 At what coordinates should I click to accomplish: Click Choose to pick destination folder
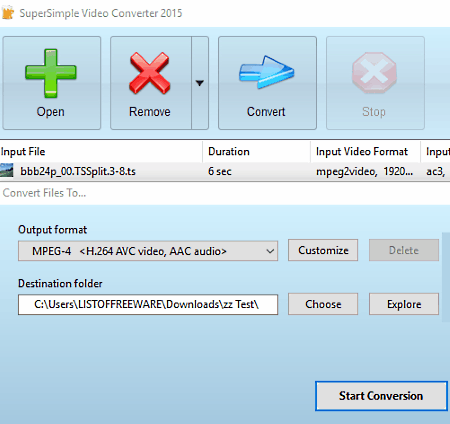(x=323, y=304)
